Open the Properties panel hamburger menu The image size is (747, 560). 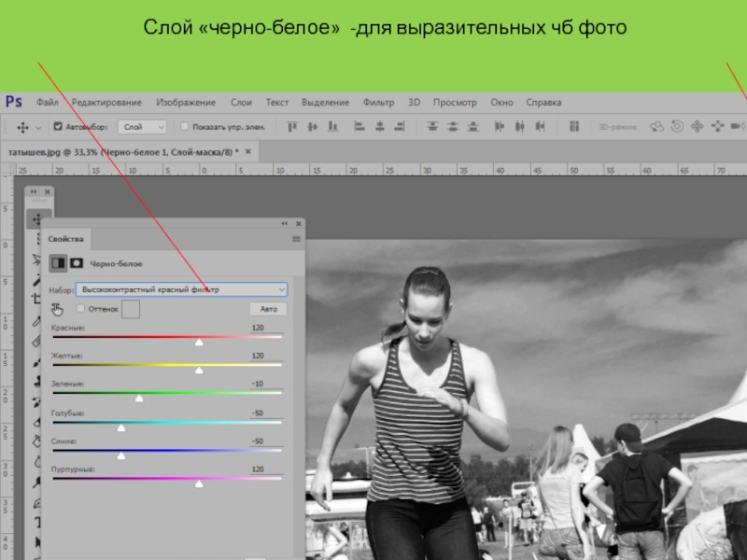pos(296,241)
